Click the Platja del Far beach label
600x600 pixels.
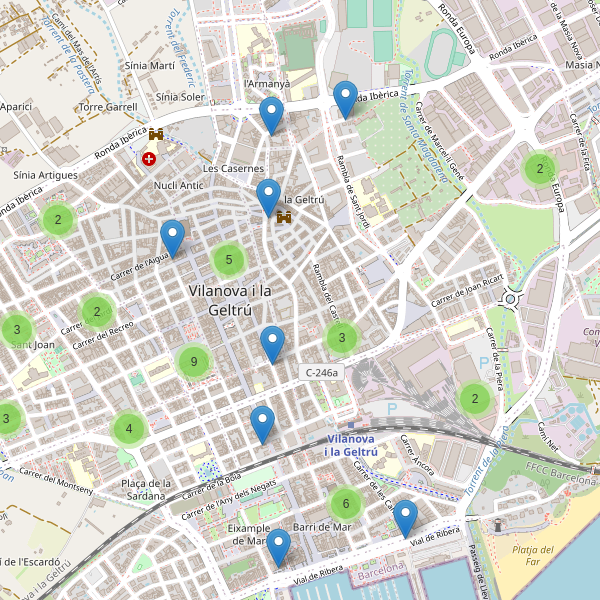[533, 556]
